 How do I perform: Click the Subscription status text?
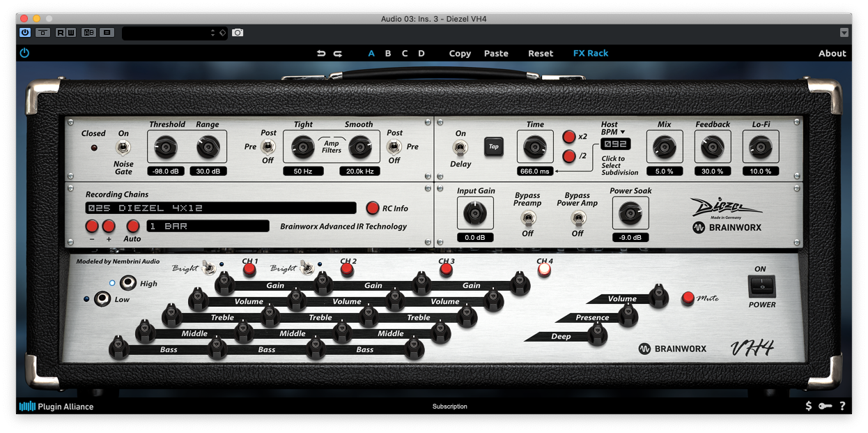450,407
